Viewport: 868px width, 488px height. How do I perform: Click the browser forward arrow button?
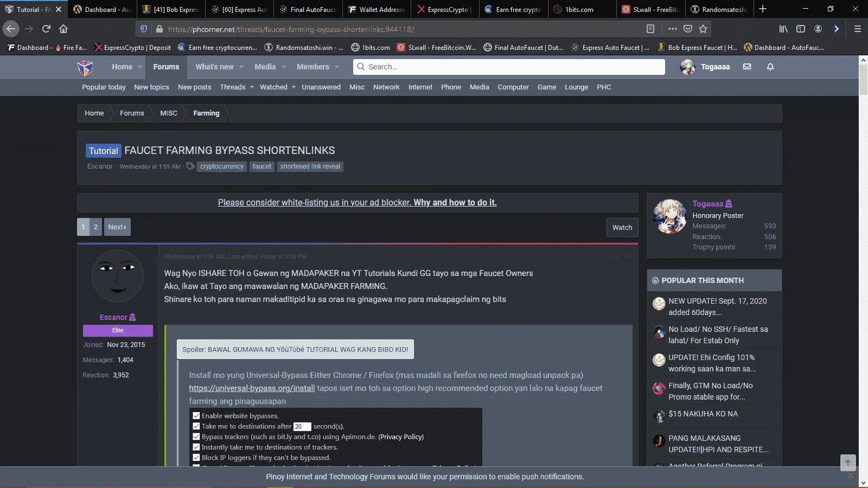click(x=29, y=29)
